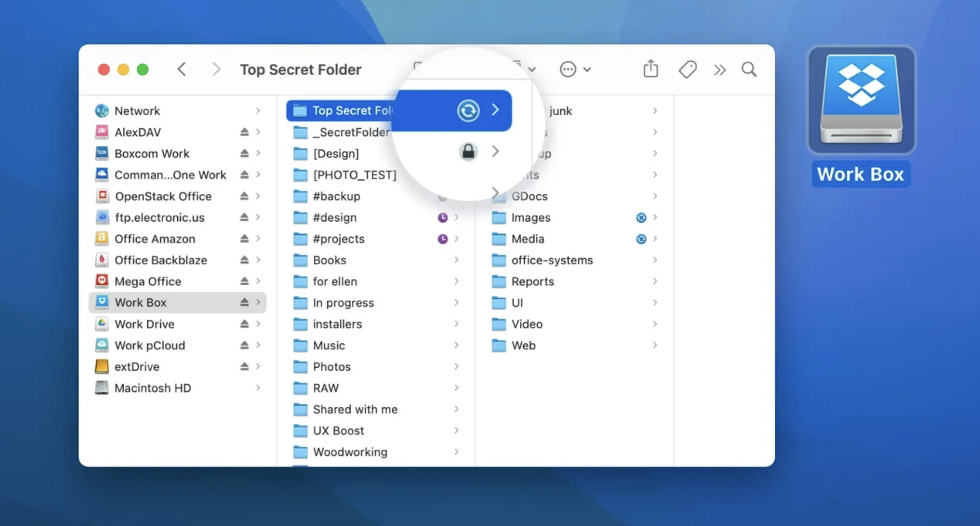The height and width of the screenshot is (526, 980).
Task: Open the double-chevron toolbar overflow menu
Action: [719, 69]
